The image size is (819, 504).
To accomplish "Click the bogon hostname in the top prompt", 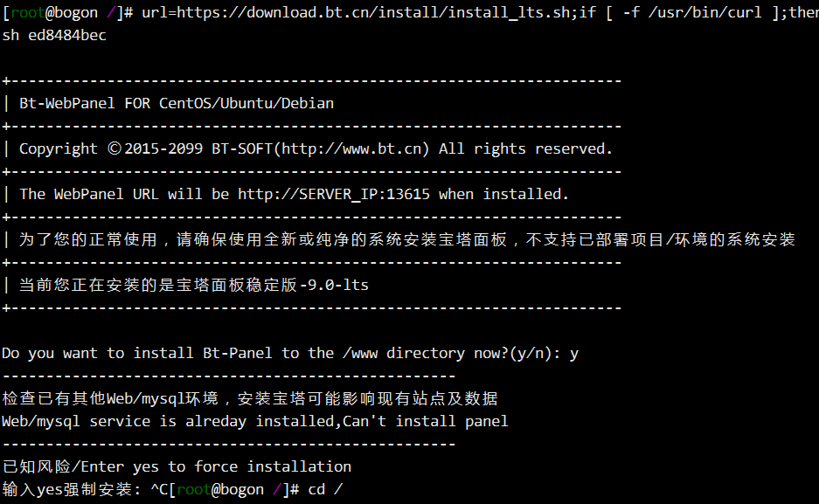I will point(76,12).
